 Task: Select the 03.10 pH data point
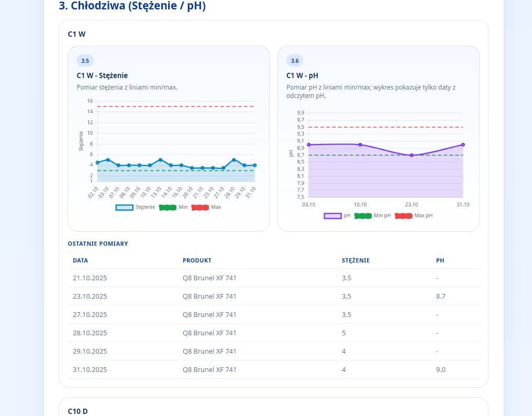309,145
